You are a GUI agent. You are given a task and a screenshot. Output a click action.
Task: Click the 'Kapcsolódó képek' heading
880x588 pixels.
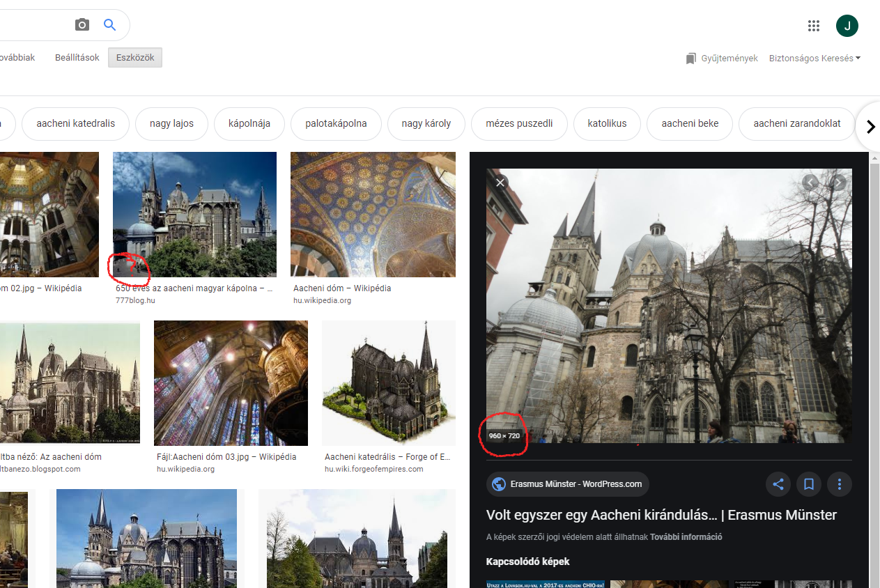click(x=527, y=562)
